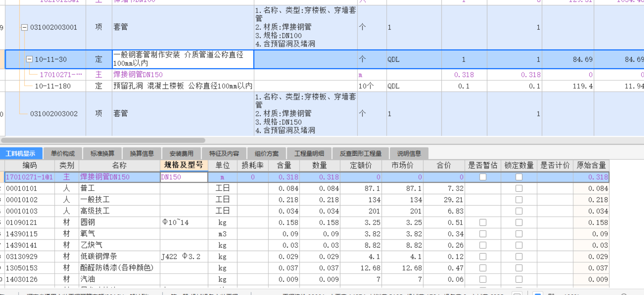
Task: Enable 锁定数量 for 一般技工 row
Action: (519, 200)
